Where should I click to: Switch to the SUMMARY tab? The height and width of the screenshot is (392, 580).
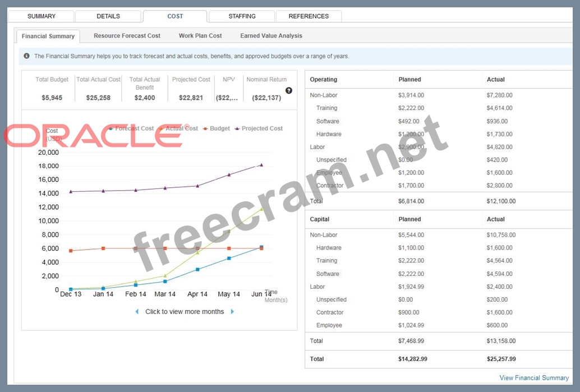click(x=42, y=16)
